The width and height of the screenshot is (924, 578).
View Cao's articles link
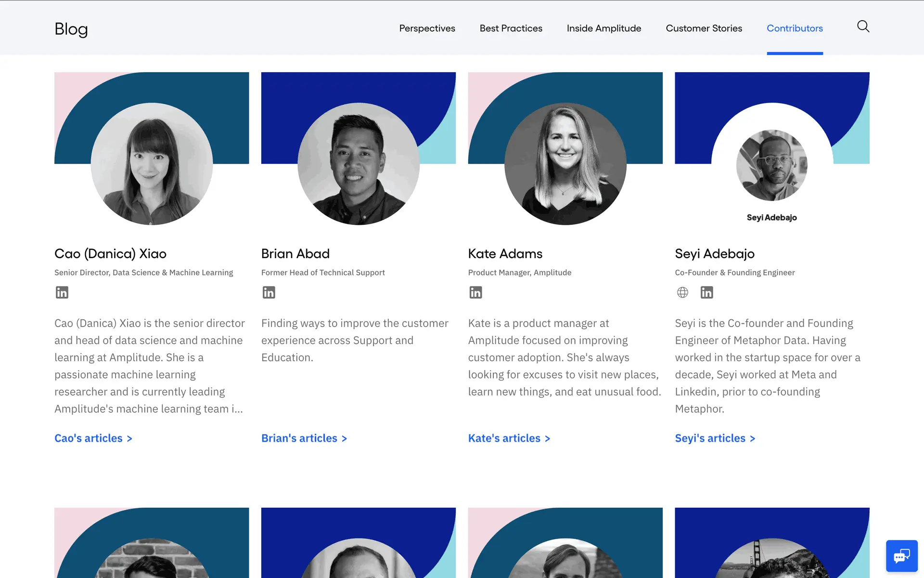(x=93, y=438)
